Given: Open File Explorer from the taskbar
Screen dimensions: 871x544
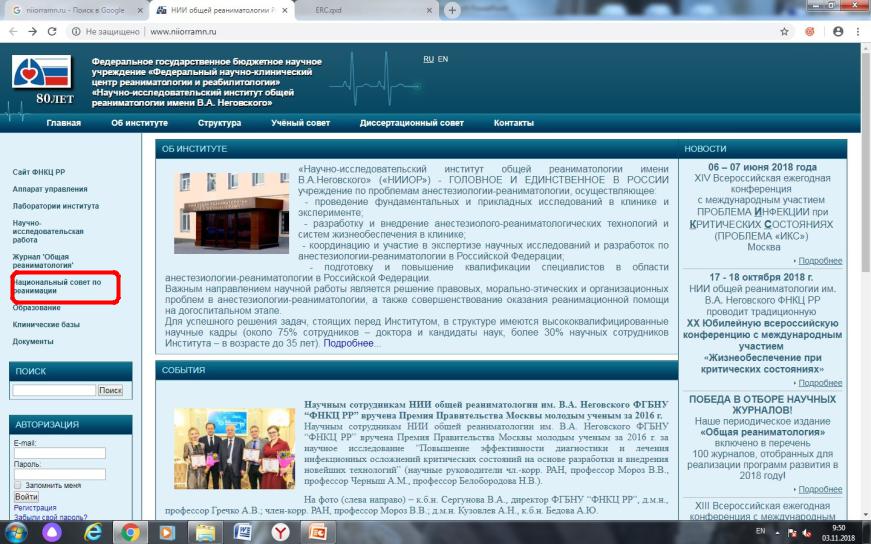Looking at the screenshot, I should (206, 533).
